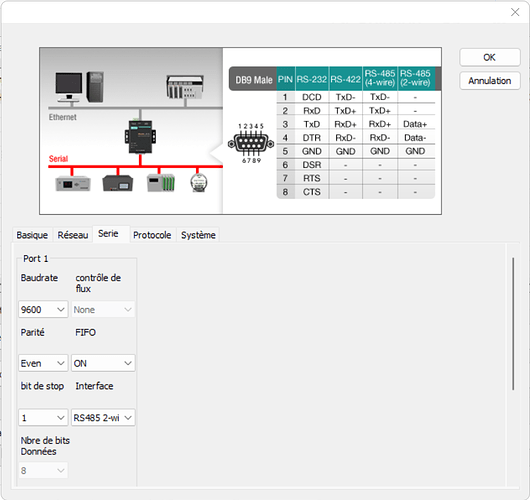Click the Annulation button
This screenshot has height=500, width=530.
pos(489,81)
